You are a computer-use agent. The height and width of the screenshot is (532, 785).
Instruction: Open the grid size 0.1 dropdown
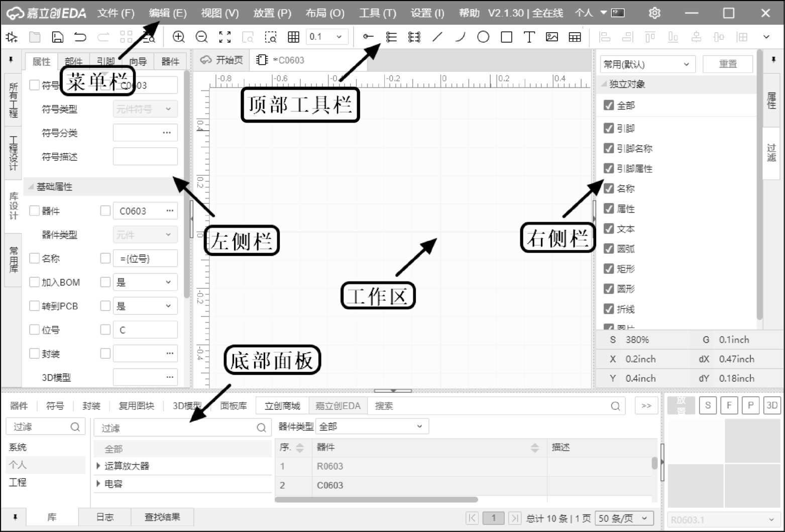point(326,37)
